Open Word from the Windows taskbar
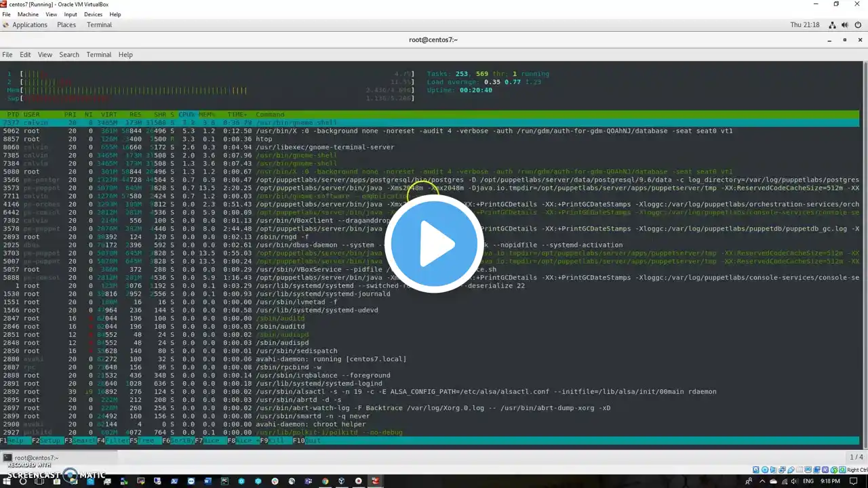The height and width of the screenshot is (488, 868). 208,481
